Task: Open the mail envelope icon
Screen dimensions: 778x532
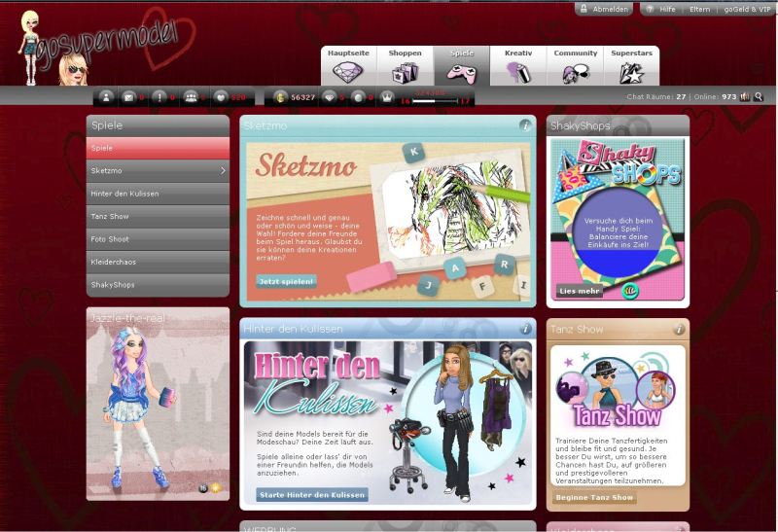Action: (128, 97)
